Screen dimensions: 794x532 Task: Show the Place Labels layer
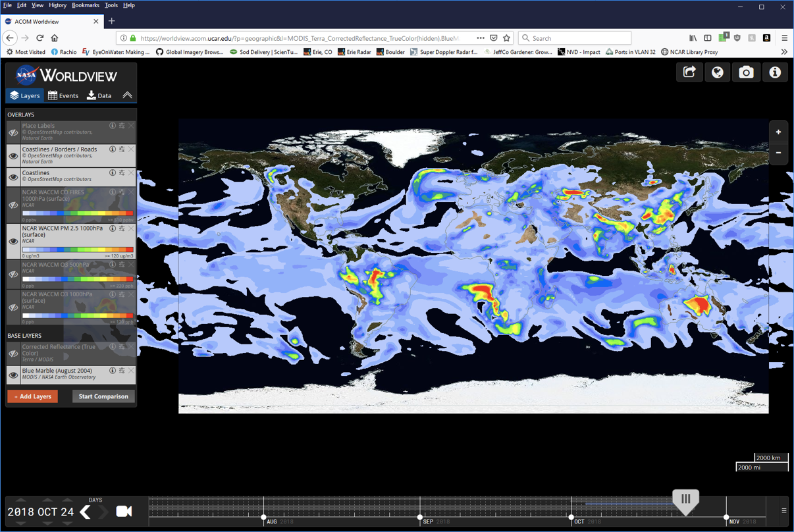(x=13, y=133)
